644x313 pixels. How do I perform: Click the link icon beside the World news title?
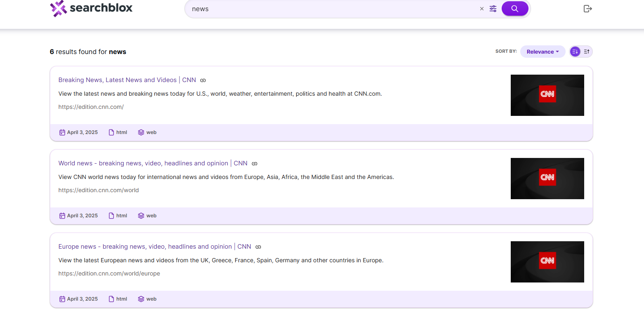click(255, 164)
